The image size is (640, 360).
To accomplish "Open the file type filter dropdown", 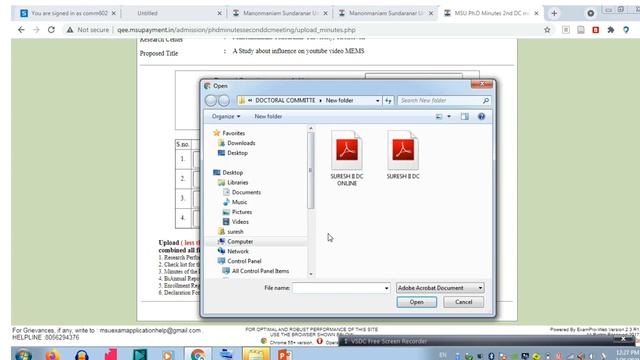I will click(440, 288).
